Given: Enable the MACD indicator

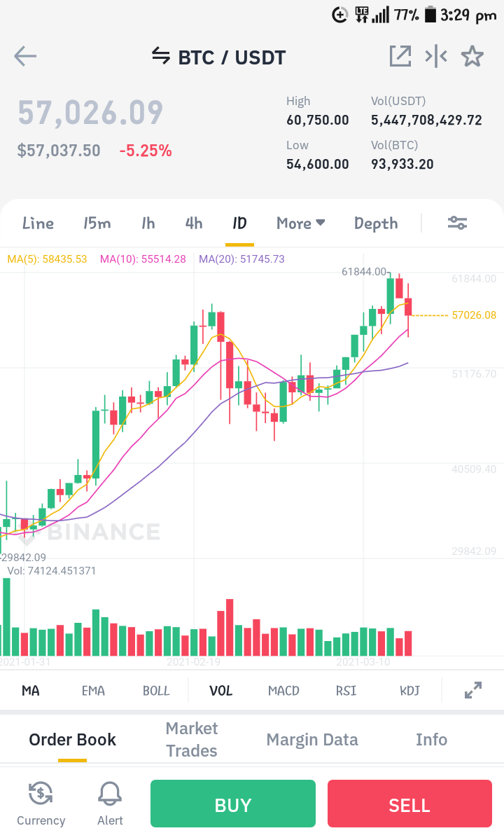Looking at the screenshot, I should 283,691.
